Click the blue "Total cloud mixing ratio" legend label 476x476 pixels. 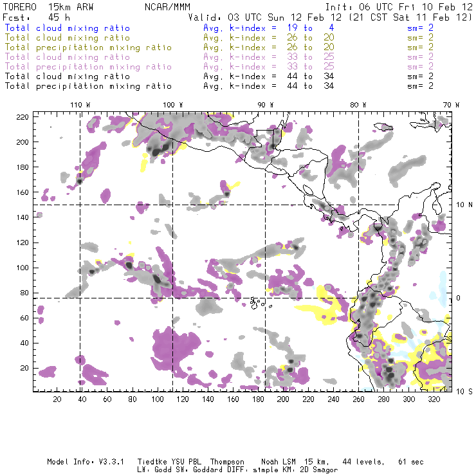click(x=68, y=28)
